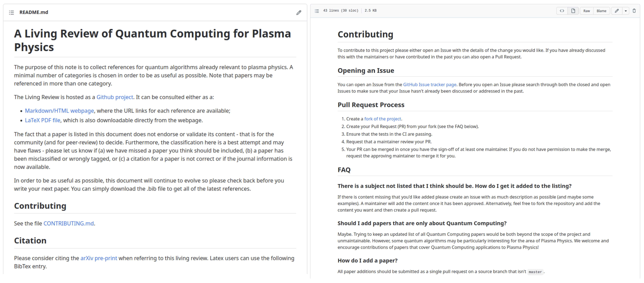
Task: Display the rendered blob file view
Action: pyautogui.click(x=573, y=11)
